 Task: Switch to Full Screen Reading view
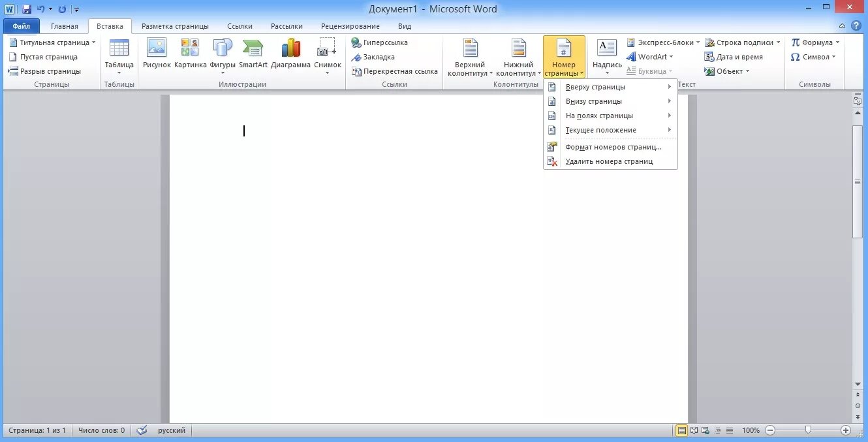[x=694, y=430]
